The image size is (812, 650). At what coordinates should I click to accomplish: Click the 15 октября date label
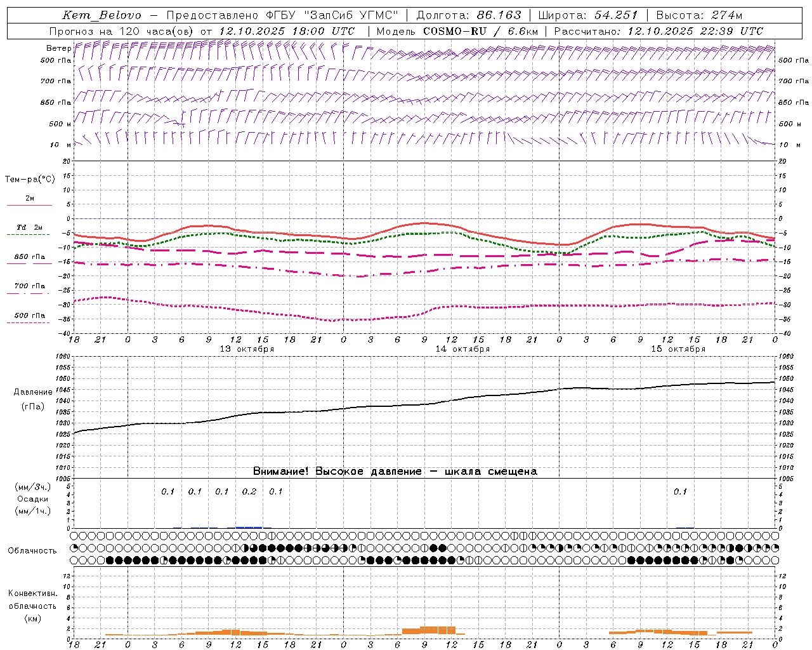[678, 349]
